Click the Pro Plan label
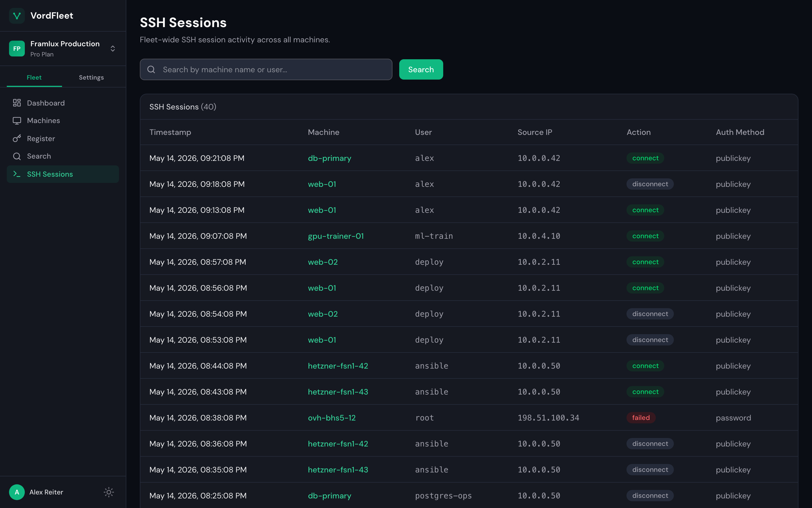The width and height of the screenshot is (812, 508). tap(42, 54)
